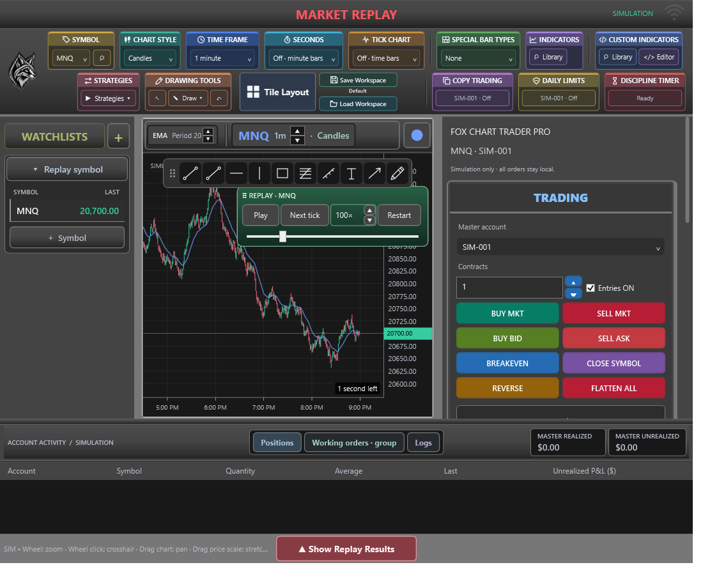Select the measure ruler tool
703x588 pixels.
tap(328, 174)
